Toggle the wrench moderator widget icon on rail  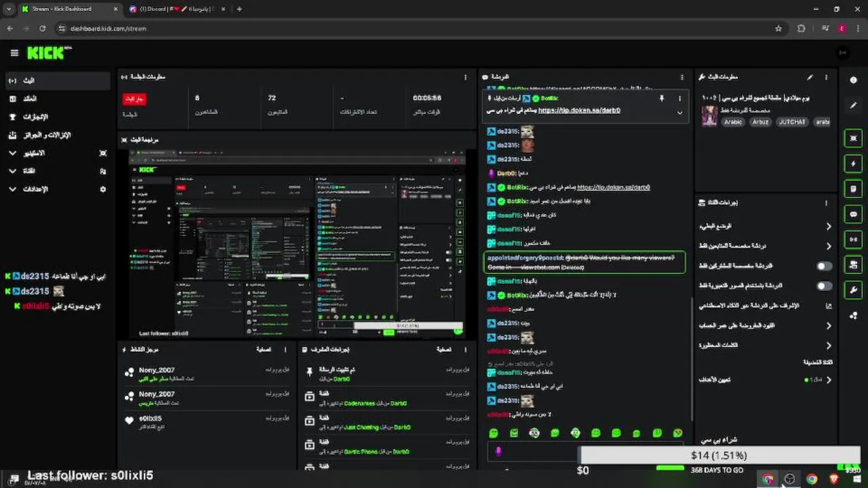tap(853, 290)
